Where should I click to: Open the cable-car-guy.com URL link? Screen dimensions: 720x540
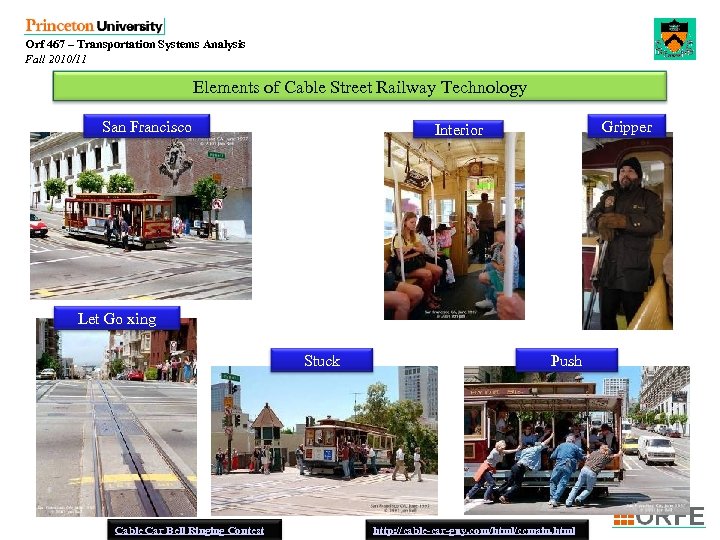point(474,530)
